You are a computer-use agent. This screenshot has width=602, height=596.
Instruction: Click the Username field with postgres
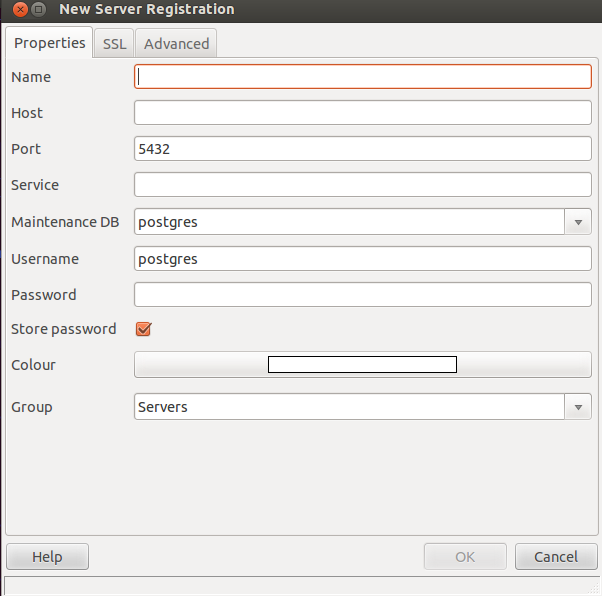(x=362, y=259)
